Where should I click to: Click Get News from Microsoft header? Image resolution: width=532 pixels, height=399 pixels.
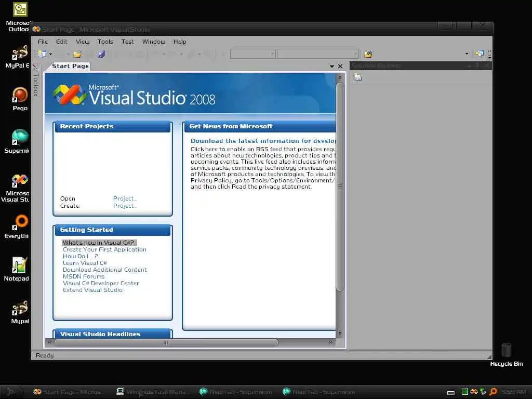tap(260, 126)
